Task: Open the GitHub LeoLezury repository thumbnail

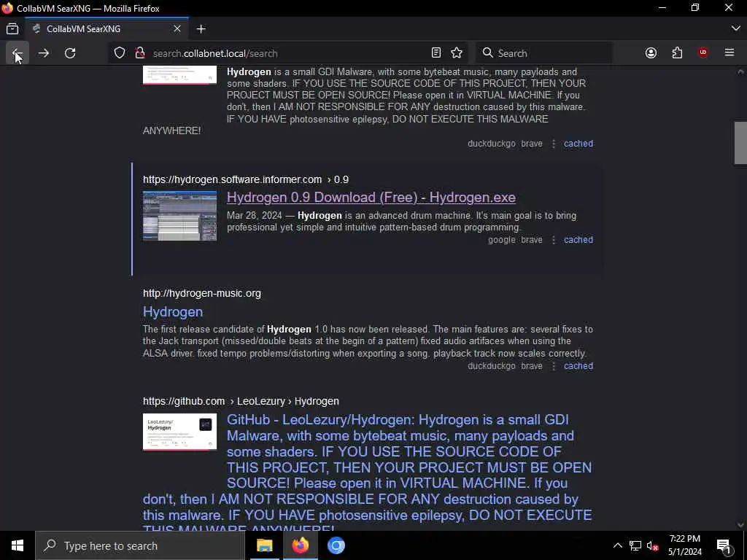Action: point(179,432)
